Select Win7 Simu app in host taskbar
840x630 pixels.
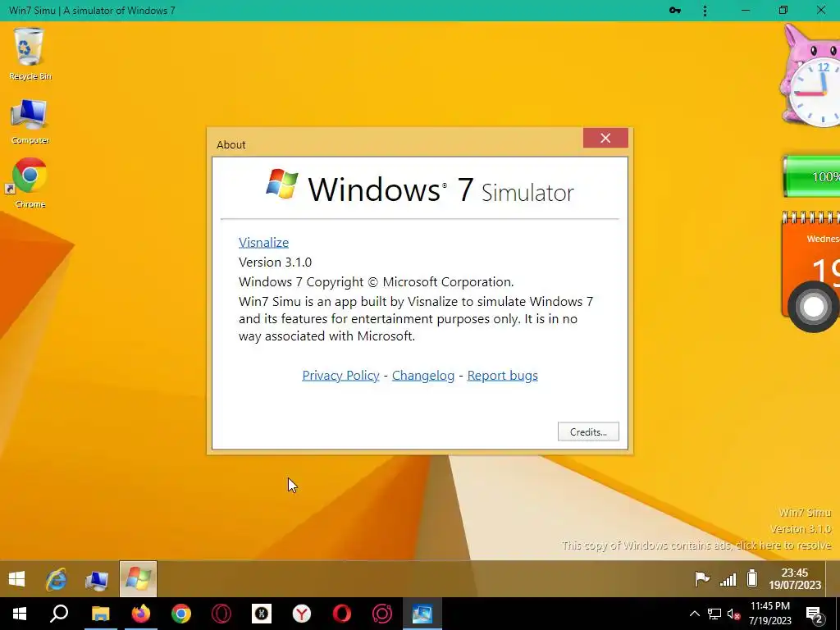pyautogui.click(x=422, y=614)
